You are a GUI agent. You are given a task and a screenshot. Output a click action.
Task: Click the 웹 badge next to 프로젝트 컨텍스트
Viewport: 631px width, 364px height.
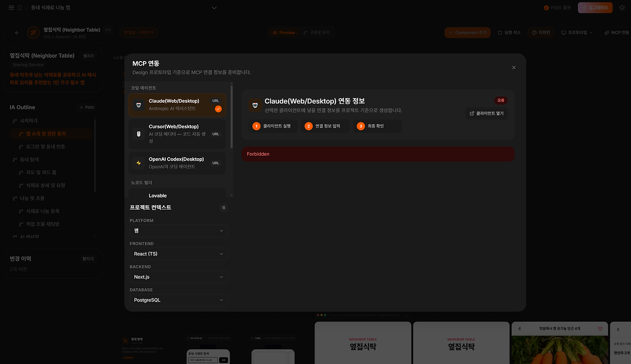pos(223,207)
